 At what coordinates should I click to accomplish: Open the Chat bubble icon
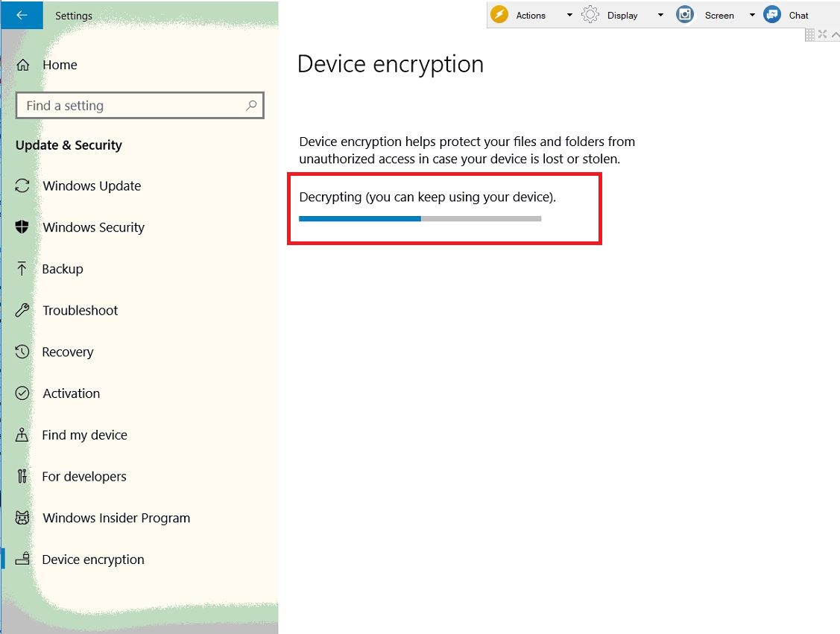tap(772, 14)
